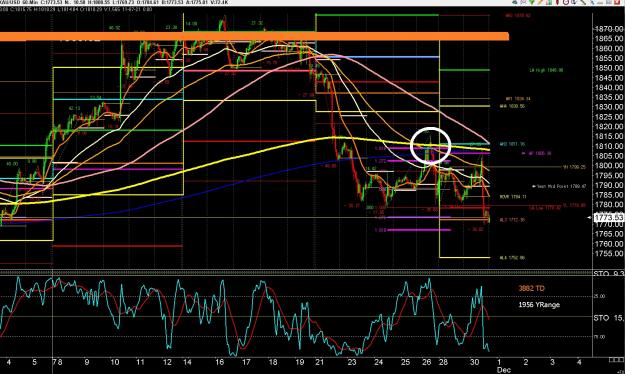Screen dimensions: 625x374
Task: Select date label 23 on time axis
Action: tap(352, 362)
